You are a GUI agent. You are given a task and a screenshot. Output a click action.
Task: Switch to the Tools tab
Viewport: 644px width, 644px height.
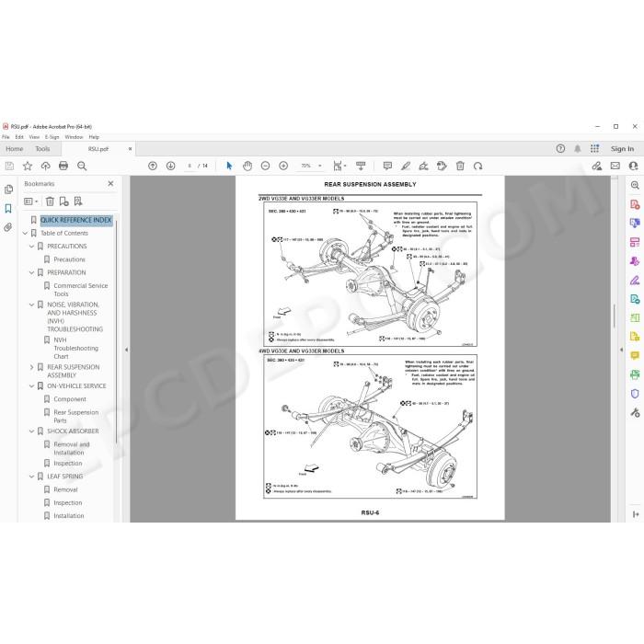tap(42, 149)
